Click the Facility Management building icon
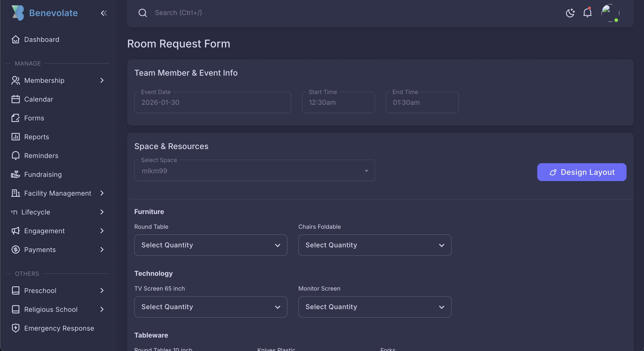This screenshot has width=644, height=351. click(15, 193)
